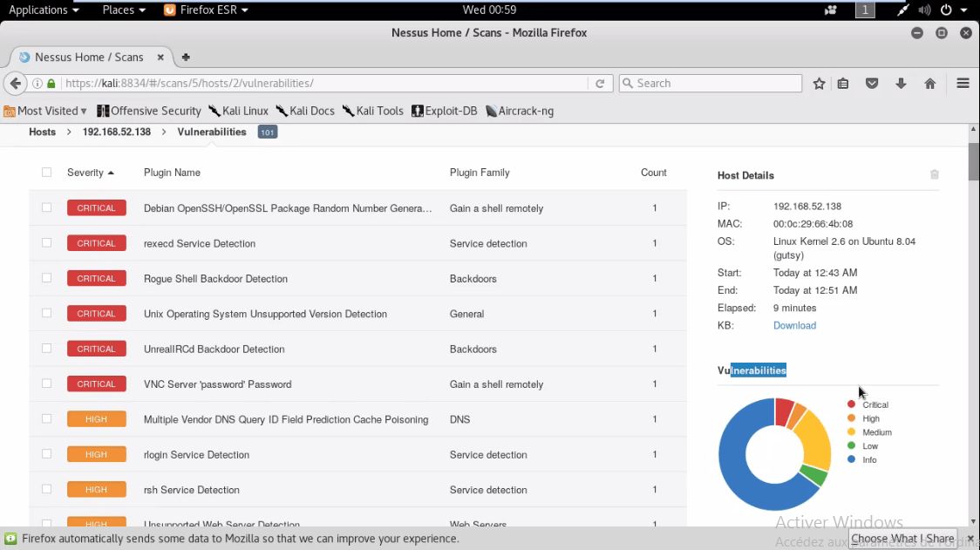Select the Nessus Home / Scans tab
This screenshot has width=980, height=550.
tap(89, 57)
